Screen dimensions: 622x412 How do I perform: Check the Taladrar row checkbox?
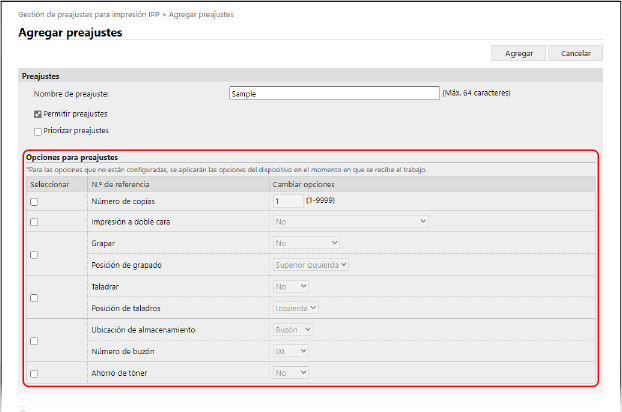click(34, 297)
